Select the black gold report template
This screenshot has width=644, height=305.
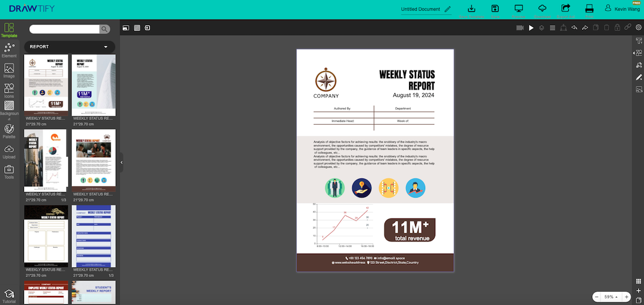[x=46, y=236]
